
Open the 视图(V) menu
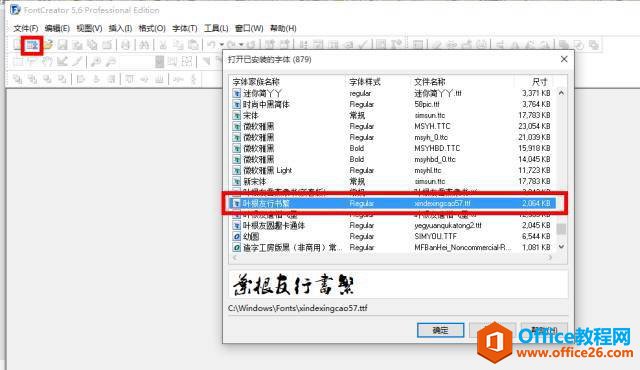click(89, 28)
